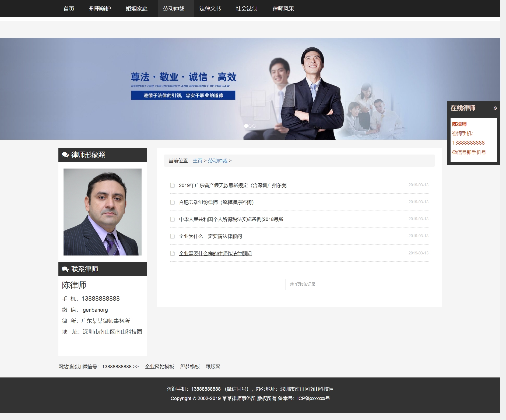Click 广东某某律师事务所 firm name
506x420 pixels.
(x=106, y=321)
